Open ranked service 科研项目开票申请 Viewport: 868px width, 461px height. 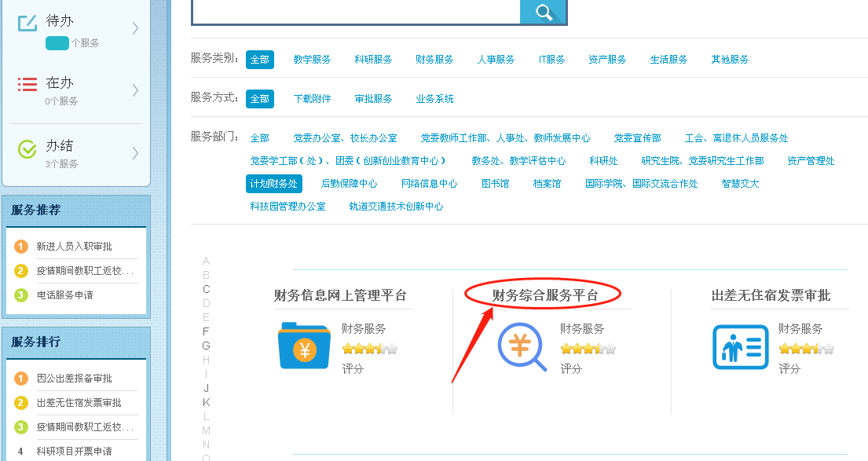coord(74,451)
